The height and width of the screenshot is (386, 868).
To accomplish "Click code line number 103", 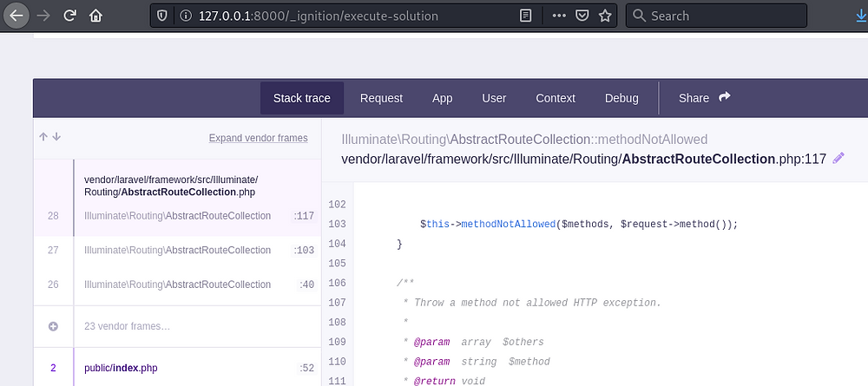I will coord(337,224).
